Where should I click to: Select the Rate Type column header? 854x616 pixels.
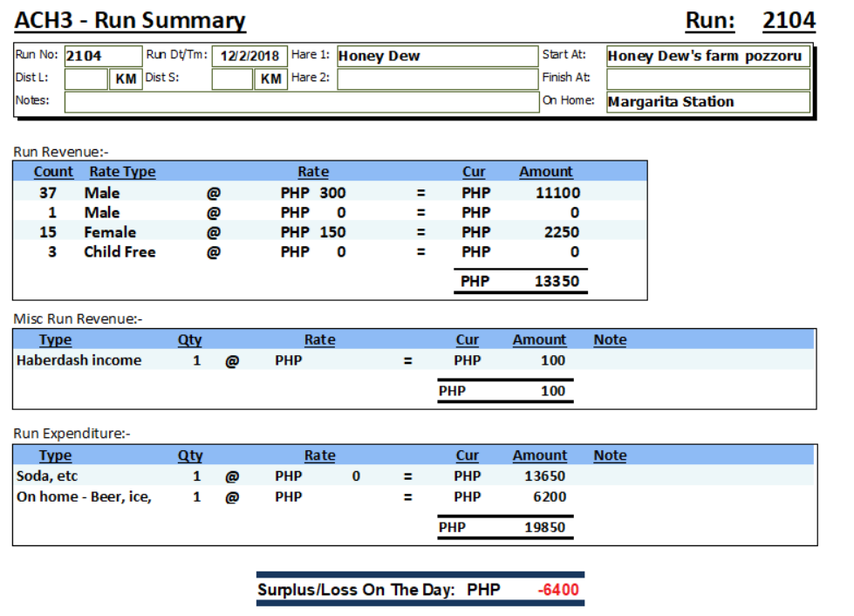tap(122, 172)
